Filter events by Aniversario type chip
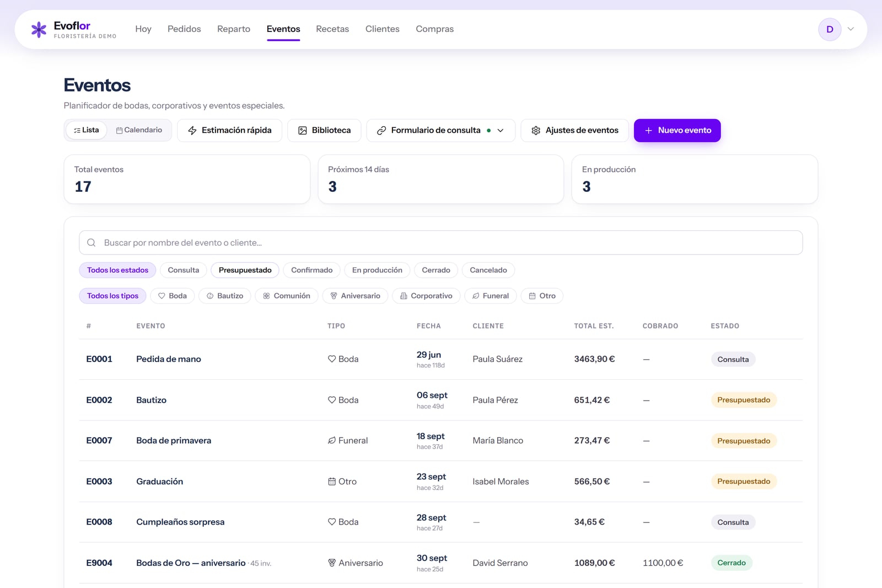Viewport: 882px width, 588px height. coord(355,296)
